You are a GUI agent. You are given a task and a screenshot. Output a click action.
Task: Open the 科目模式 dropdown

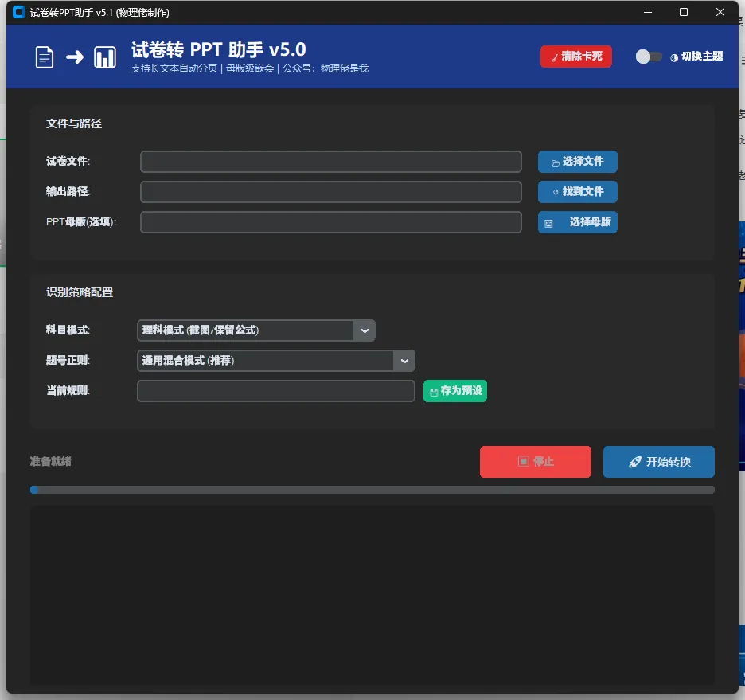[365, 330]
